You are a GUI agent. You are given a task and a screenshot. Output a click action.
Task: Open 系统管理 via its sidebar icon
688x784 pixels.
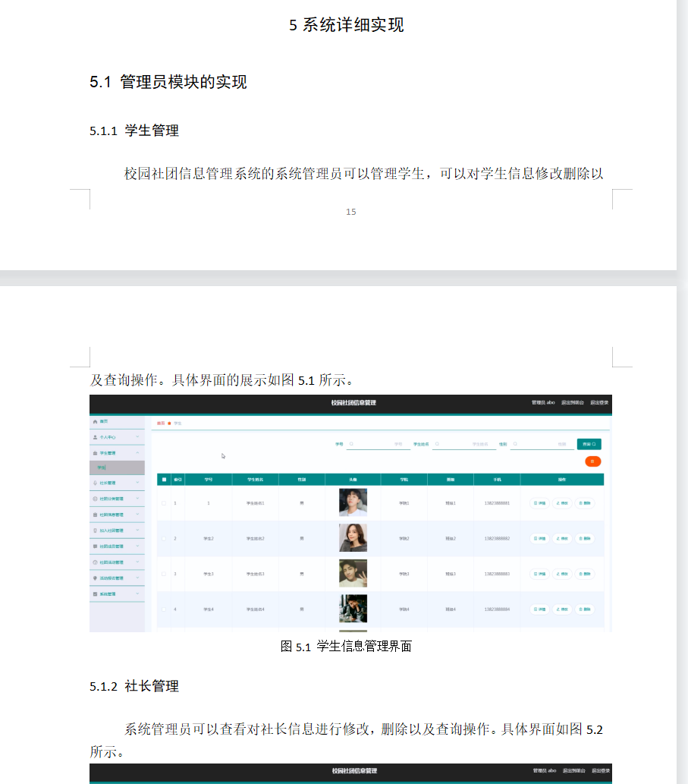point(94,594)
